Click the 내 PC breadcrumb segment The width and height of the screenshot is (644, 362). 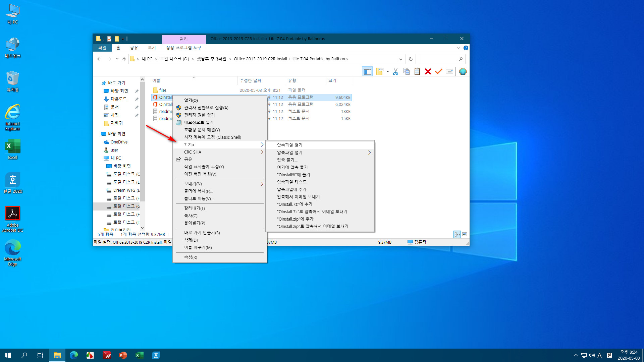[147, 59]
